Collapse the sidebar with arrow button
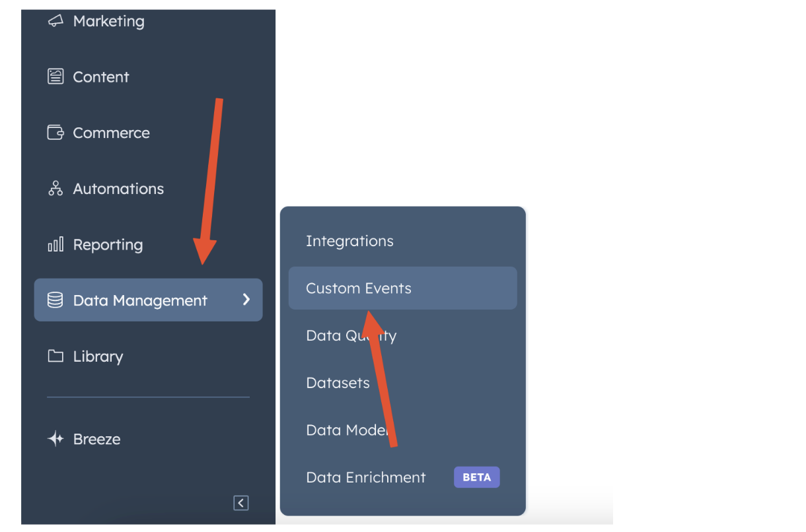The width and height of the screenshot is (806, 532). click(241, 503)
